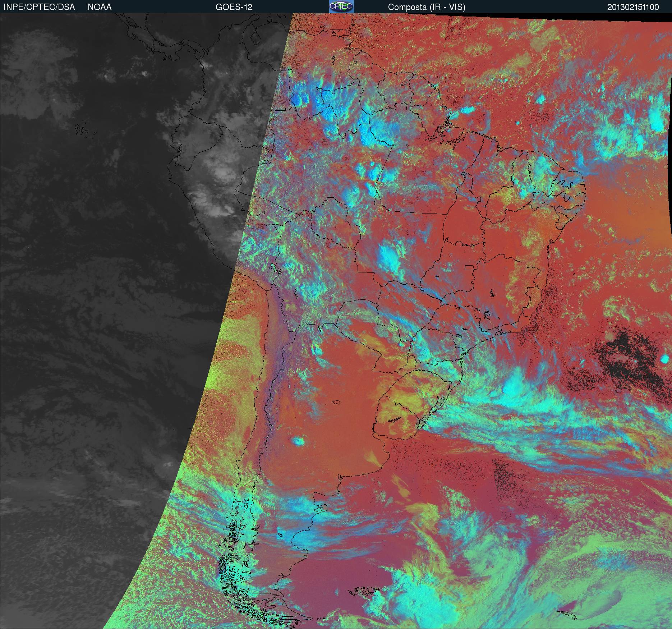
Task: Click the 201302151100 timestamp
Action: (633, 7)
